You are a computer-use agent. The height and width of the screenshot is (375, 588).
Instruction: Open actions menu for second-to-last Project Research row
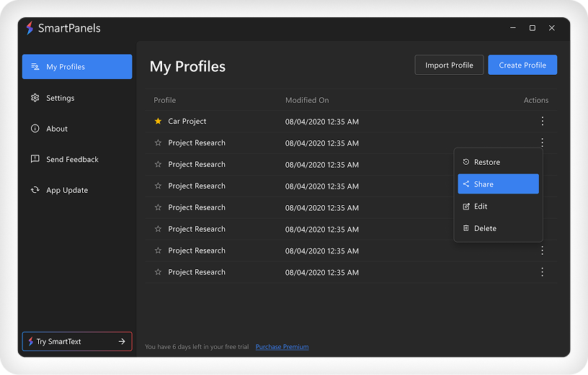click(x=543, y=250)
